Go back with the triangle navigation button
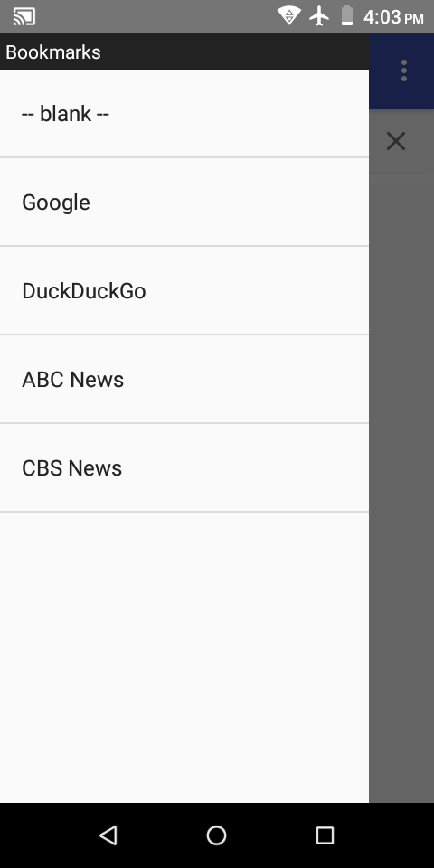The image size is (434, 868). tap(108, 835)
